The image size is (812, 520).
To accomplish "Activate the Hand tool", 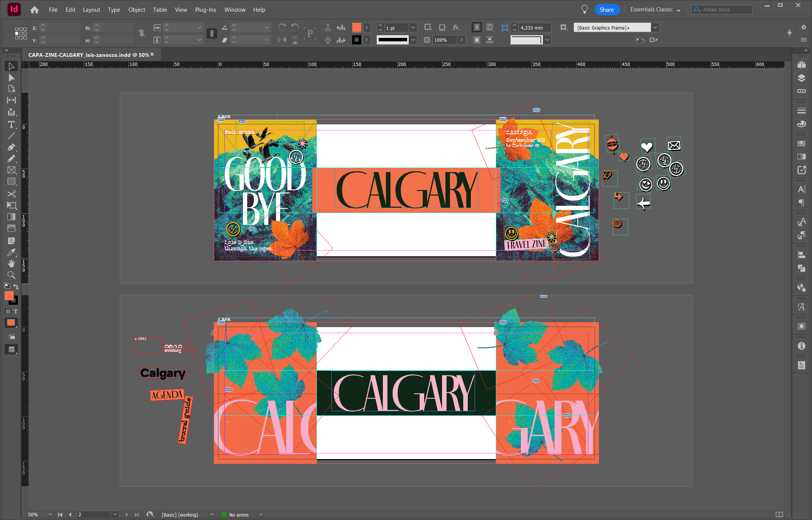I will pyautogui.click(x=11, y=263).
